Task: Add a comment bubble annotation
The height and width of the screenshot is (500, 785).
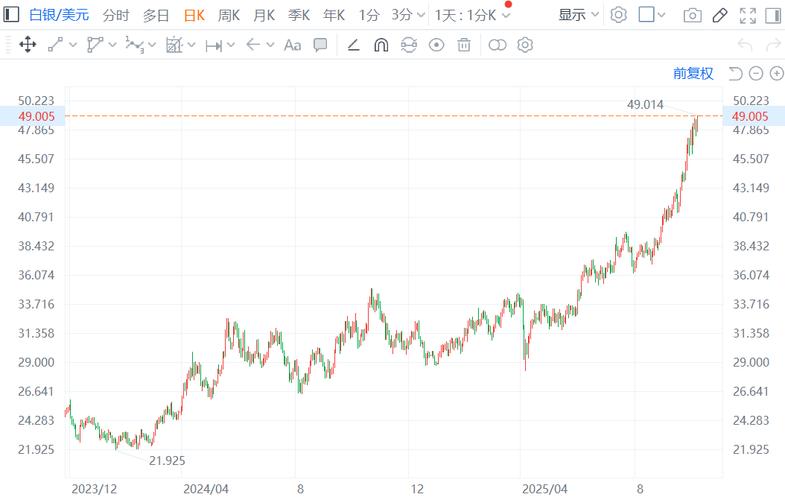Action: 320,45
